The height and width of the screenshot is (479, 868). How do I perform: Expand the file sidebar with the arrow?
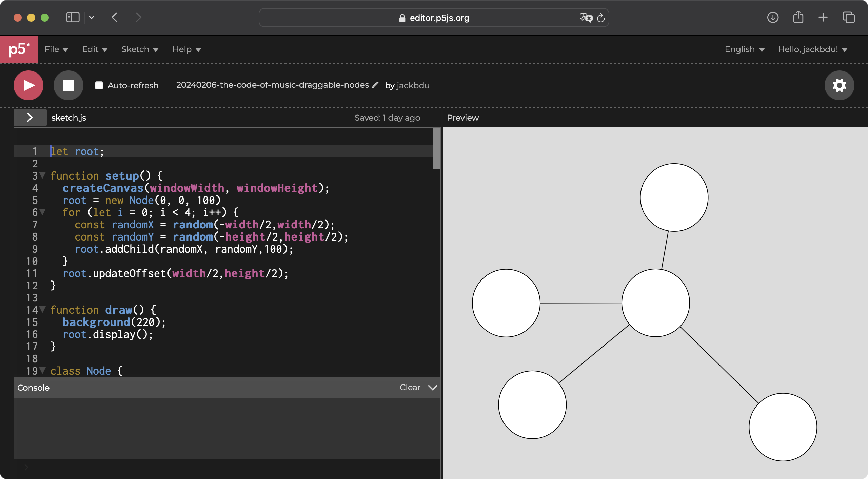tap(30, 118)
